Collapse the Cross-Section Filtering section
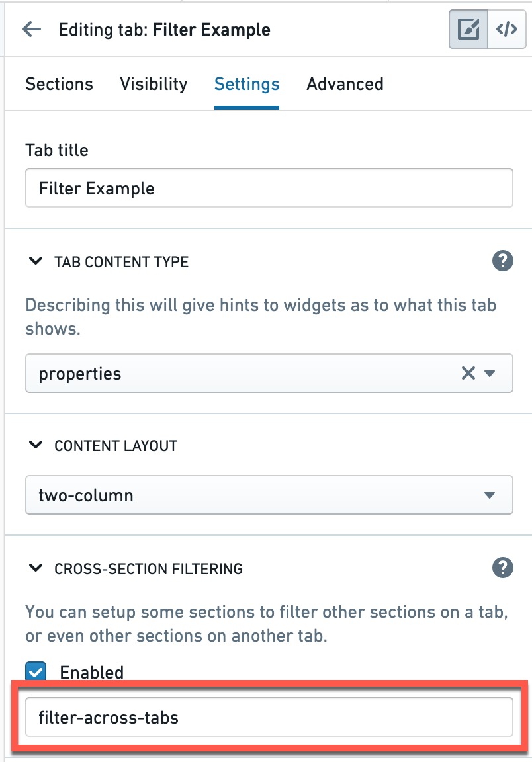Screen dimensions: 532x762 click(x=36, y=568)
